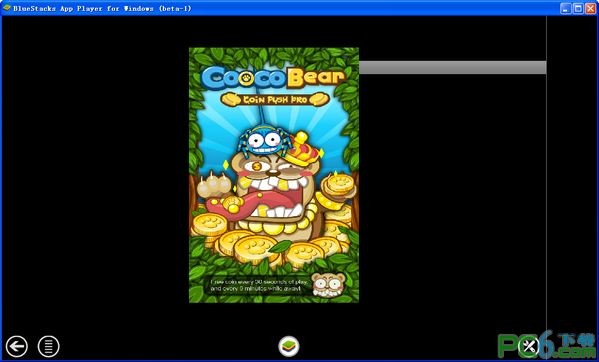Open settings via the wrench and screwdriver icon

(x=529, y=346)
